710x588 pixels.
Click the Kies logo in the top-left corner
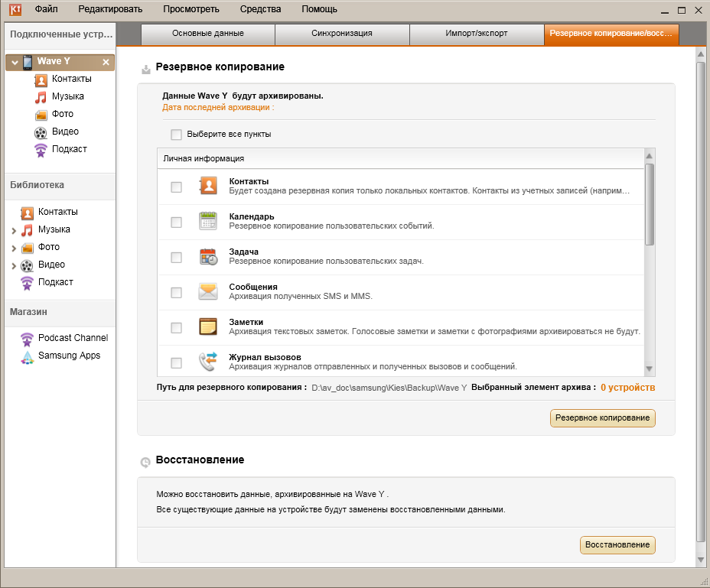(13, 9)
